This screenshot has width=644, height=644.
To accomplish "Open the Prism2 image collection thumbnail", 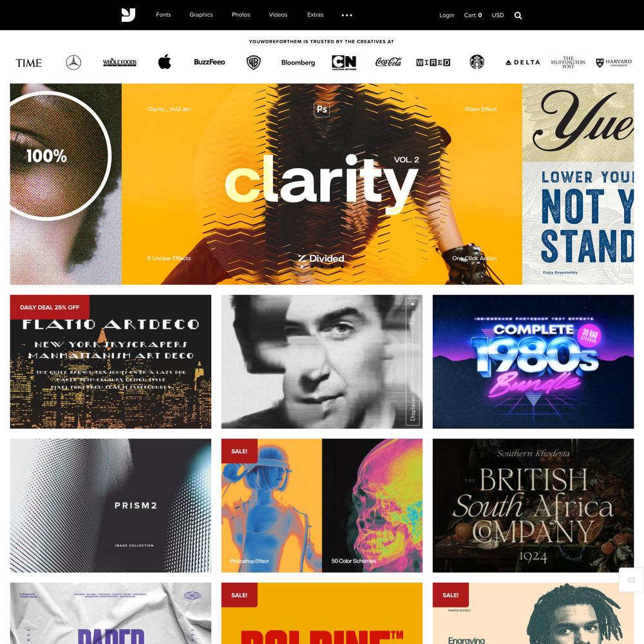I will [111, 505].
